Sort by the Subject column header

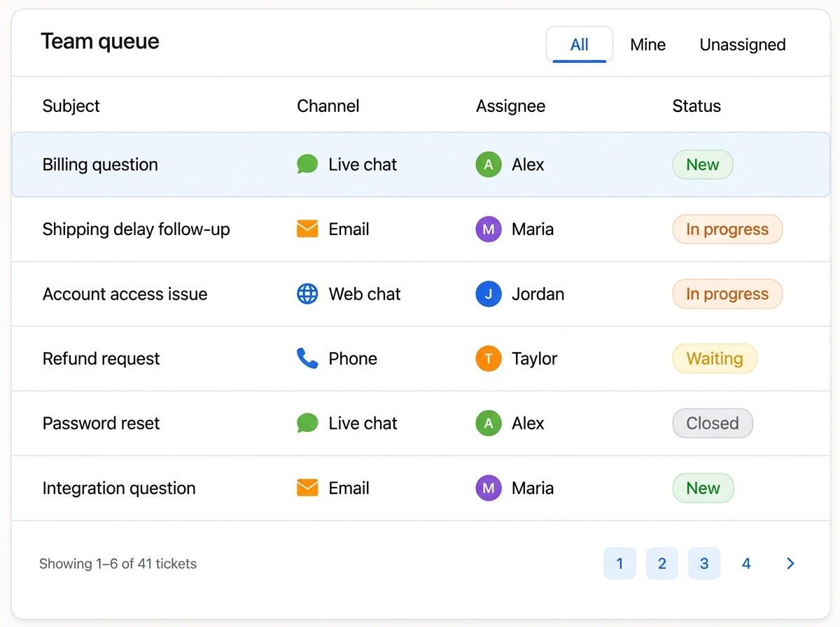pos(71,106)
